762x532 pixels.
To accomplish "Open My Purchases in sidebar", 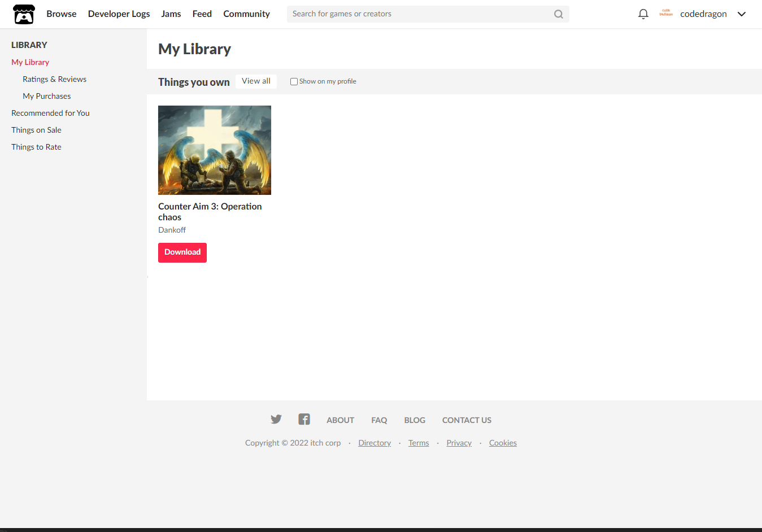I will click(47, 96).
